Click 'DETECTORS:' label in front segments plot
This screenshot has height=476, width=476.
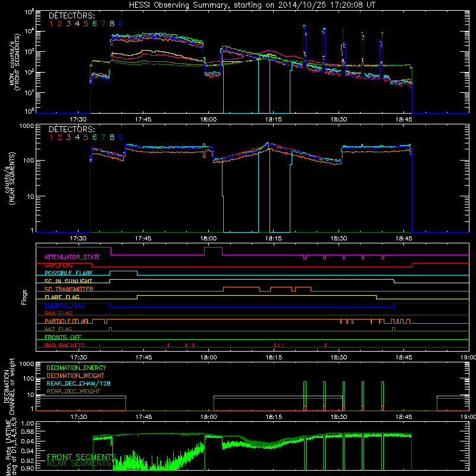pyautogui.click(x=71, y=15)
